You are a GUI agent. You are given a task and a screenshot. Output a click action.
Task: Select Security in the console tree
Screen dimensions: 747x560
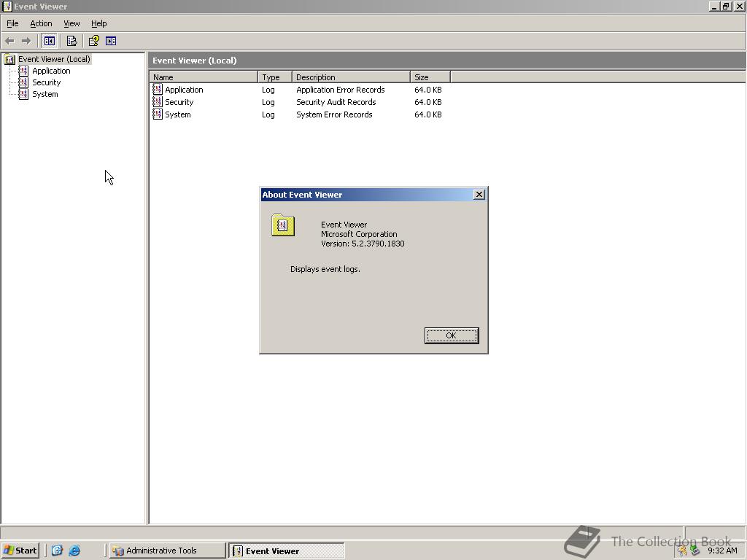click(x=46, y=82)
